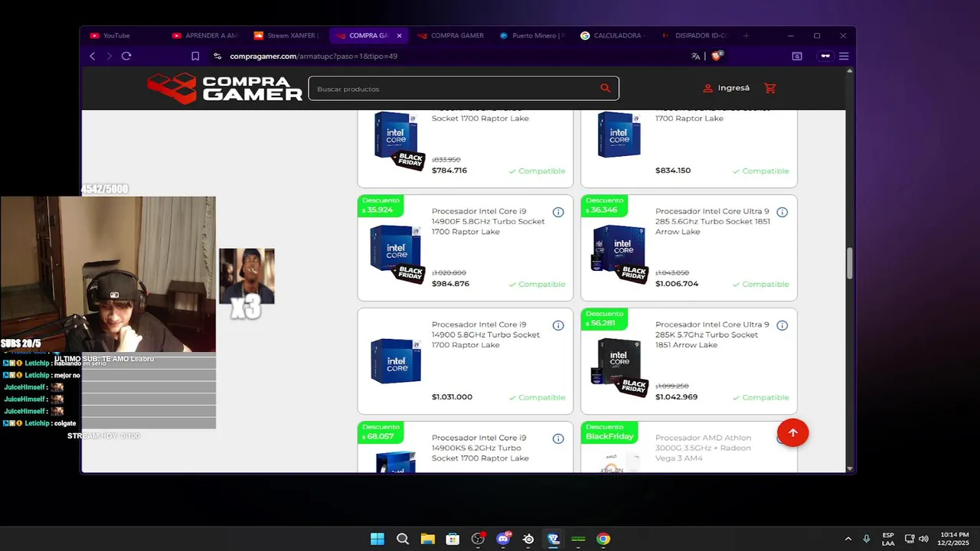Viewport: 980px width, 551px height.
Task: Click the $834.150 price text
Action: pyautogui.click(x=673, y=171)
